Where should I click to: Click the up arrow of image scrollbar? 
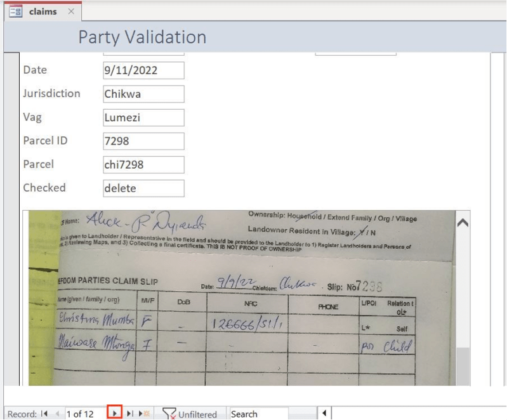pyautogui.click(x=463, y=223)
